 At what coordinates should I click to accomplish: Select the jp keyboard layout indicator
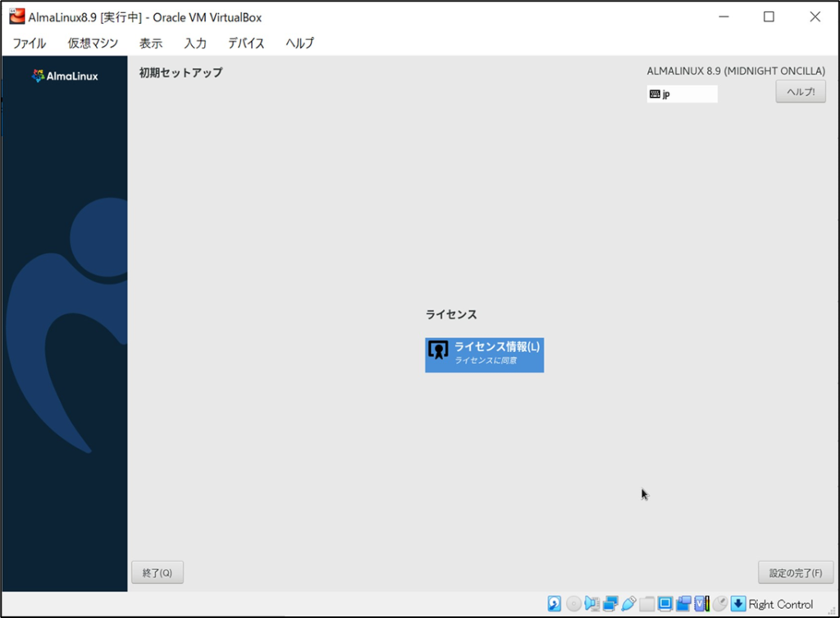point(682,94)
